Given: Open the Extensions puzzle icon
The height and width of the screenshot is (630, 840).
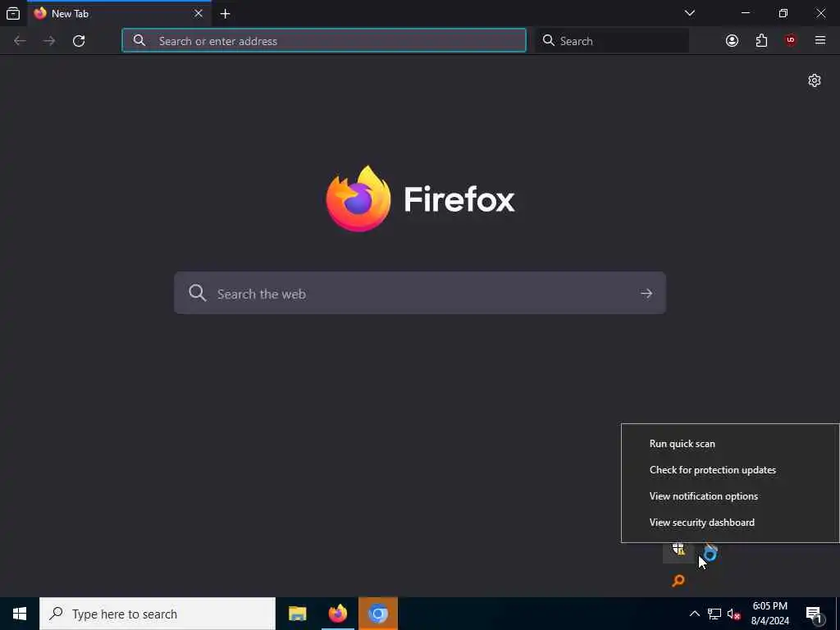Looking at the screenshot, I should 761,41.
